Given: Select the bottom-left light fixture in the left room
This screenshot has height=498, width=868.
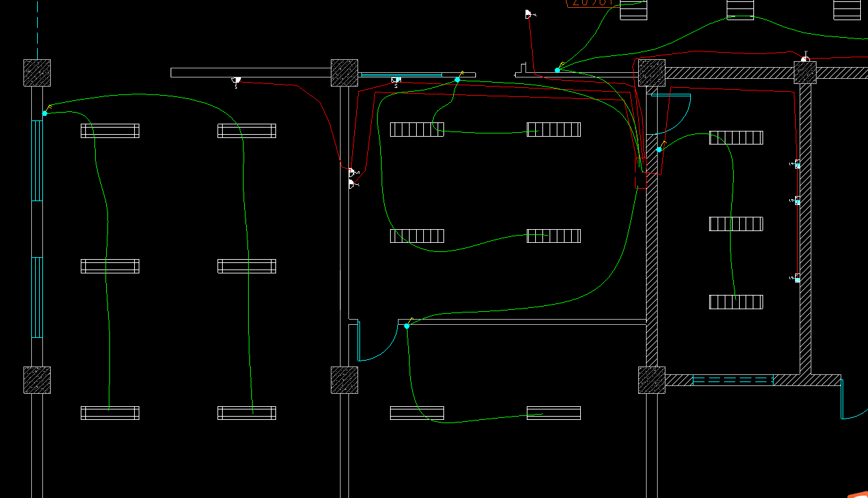Looking at the screenshot, I should coord(110,413).
